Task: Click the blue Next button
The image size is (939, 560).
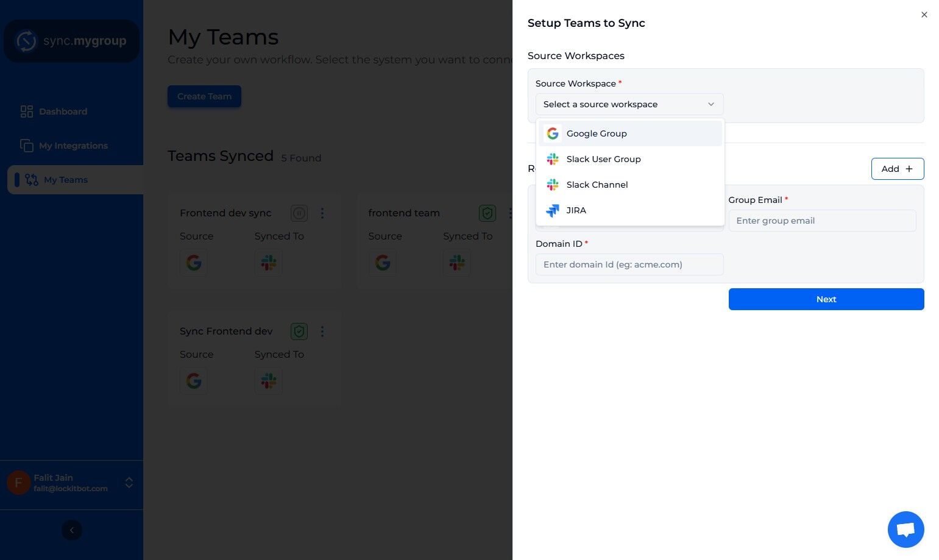Action: (826, 299)
